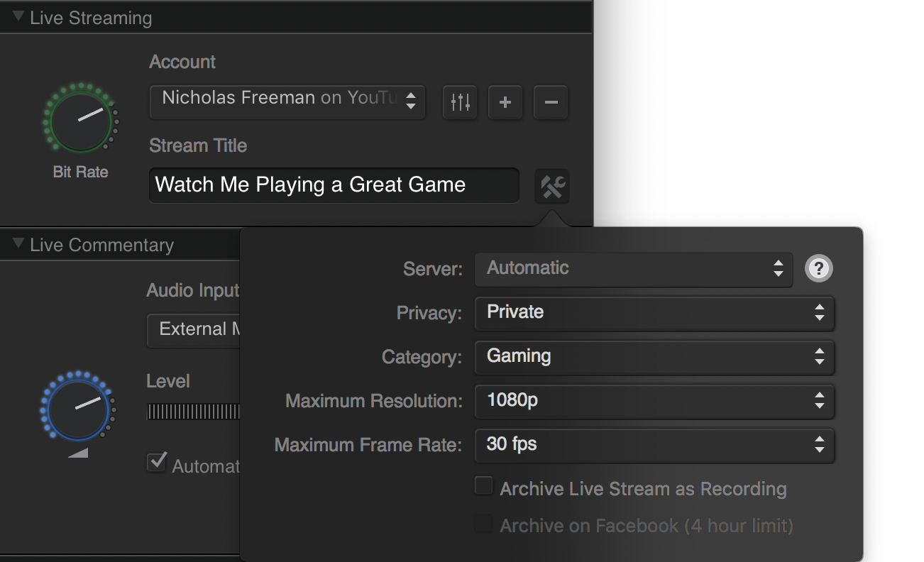
Task: Open the Audio Input External dropdown
Action: [x=194, y=330]
